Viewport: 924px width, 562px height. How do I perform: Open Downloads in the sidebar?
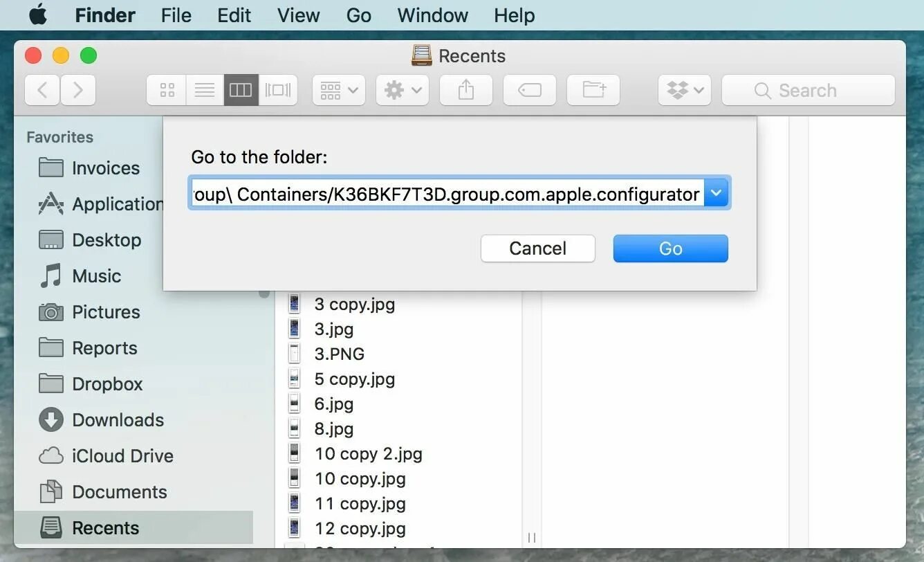pos(101,419)
